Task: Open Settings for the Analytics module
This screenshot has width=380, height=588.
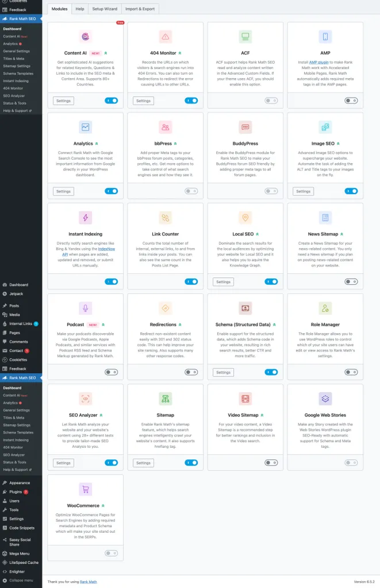Action: (63, 192)
